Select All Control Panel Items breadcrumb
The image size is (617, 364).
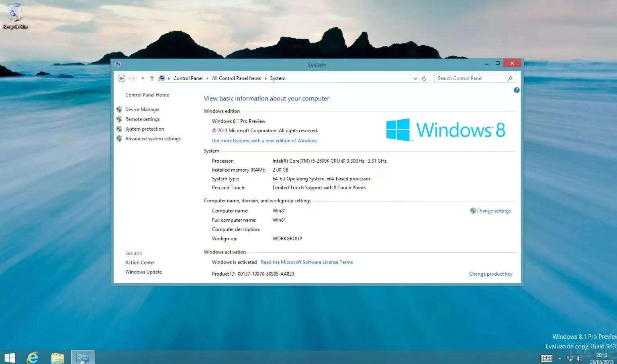coord(236,78)
